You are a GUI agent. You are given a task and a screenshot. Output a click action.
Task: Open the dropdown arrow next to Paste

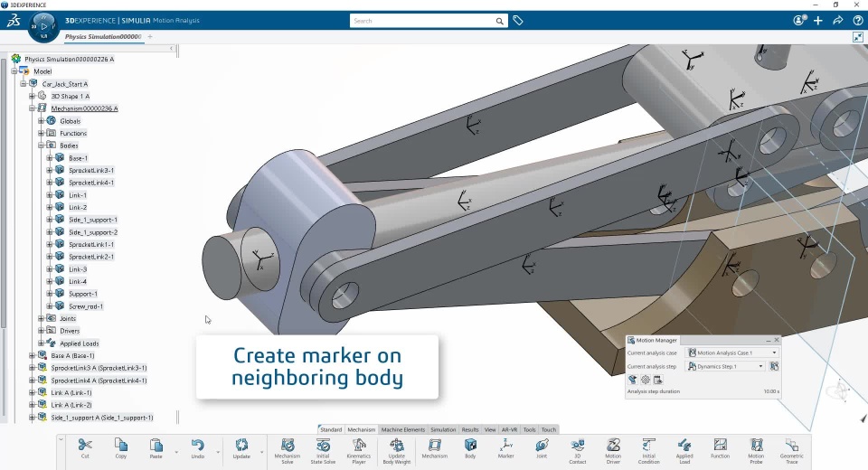click(176, 452)
